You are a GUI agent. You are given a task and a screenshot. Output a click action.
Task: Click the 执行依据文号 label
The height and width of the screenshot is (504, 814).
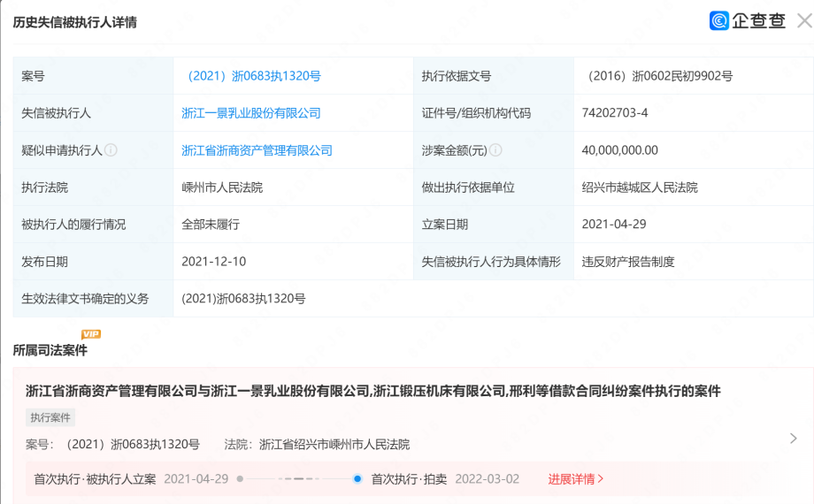click(457, 76)
